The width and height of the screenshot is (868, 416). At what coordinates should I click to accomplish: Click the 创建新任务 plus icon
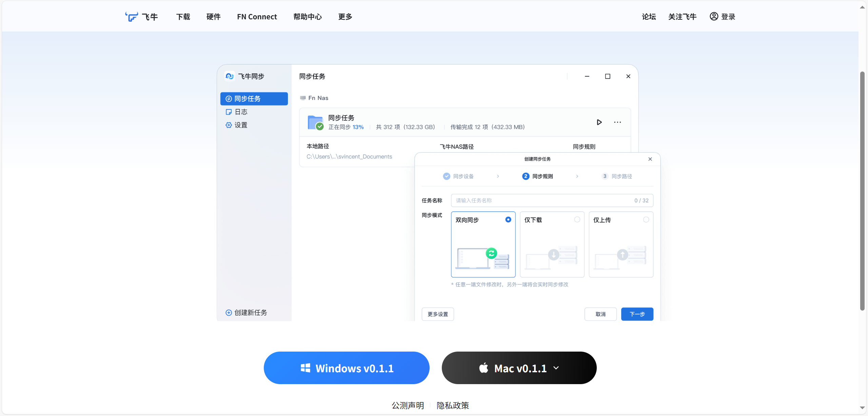coord(229,313)
